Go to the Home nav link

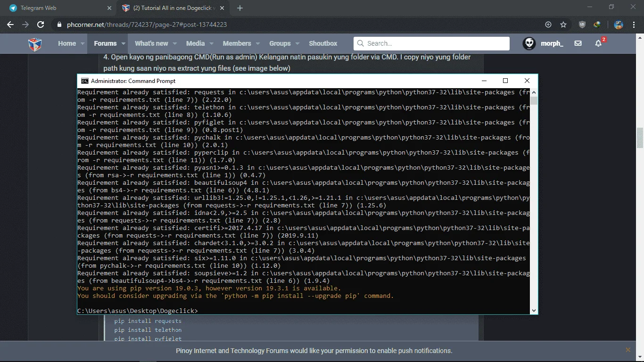67,43
